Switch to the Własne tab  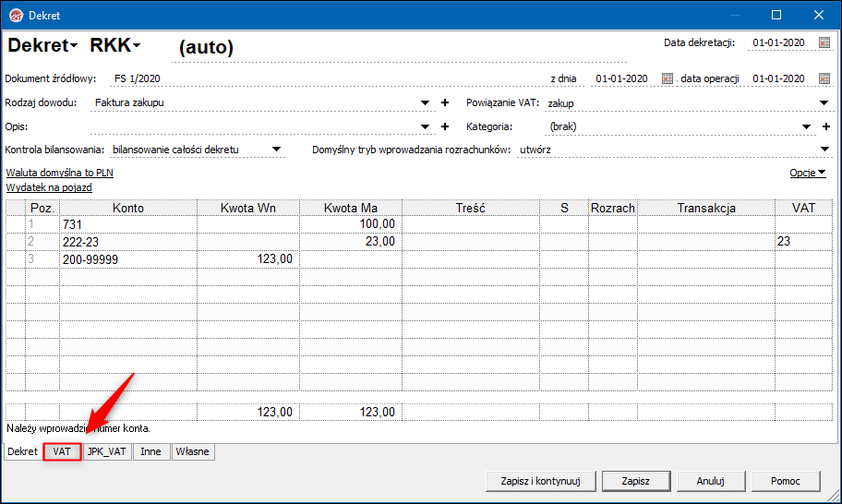pyautogui.click(x=192, y=451)
